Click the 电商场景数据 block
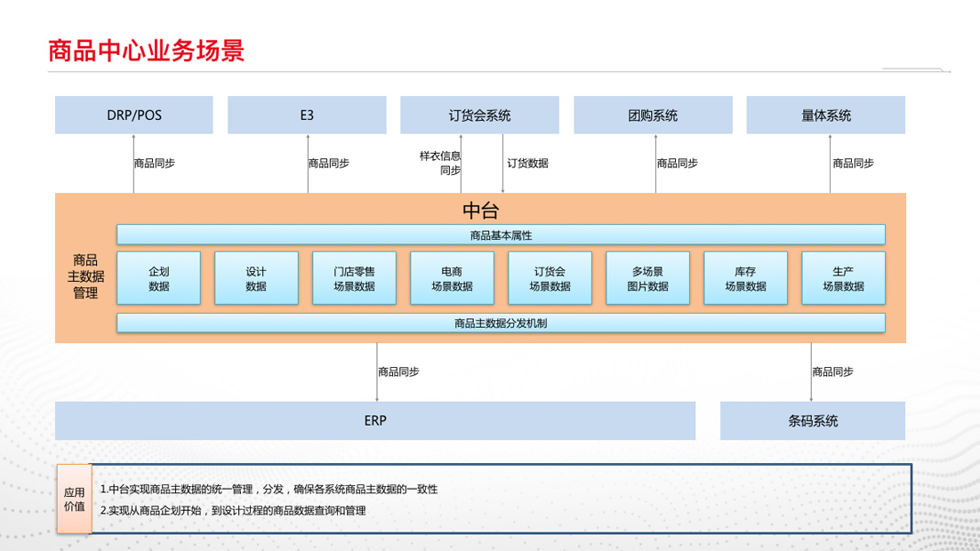The height and width of the screenshot is (551, 980). point(452,278)
